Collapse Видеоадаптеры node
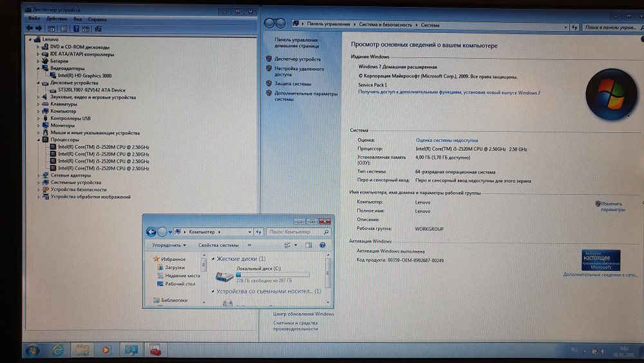644x363 pixels. [x=38, y=68]
